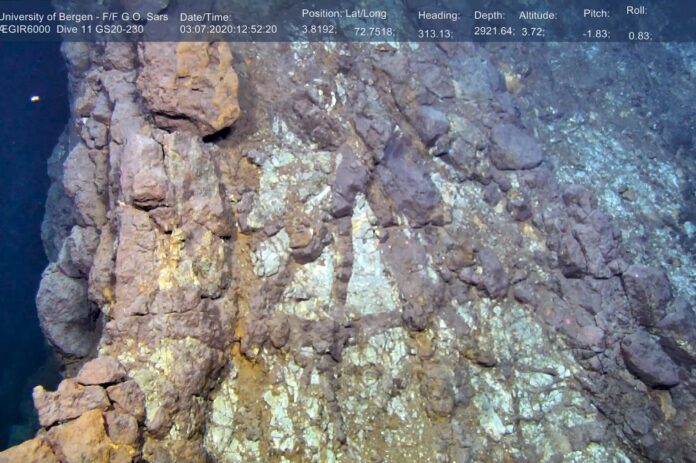Viewport: 696px width, 463px height.
Task: Select the longitude value '72.7518;'
Action: tap(374, 32)
